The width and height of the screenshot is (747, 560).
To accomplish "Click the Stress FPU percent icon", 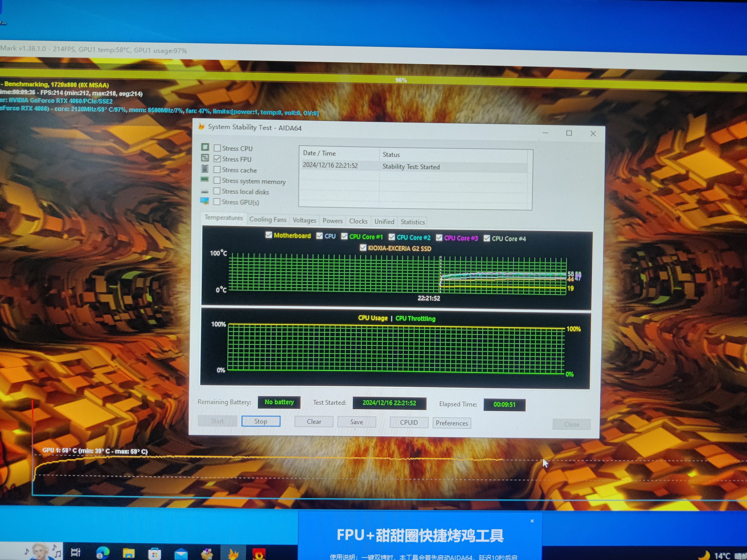I will pos(205,158).
